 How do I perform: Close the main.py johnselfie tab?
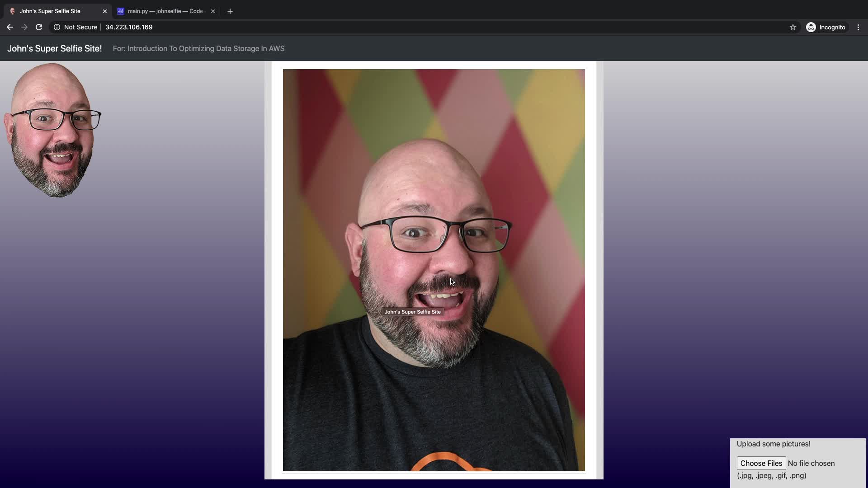pos(213,11)
